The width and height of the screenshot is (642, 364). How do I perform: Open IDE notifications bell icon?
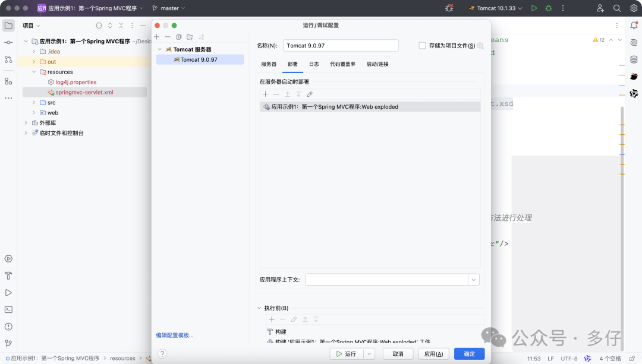coord(634,26)
